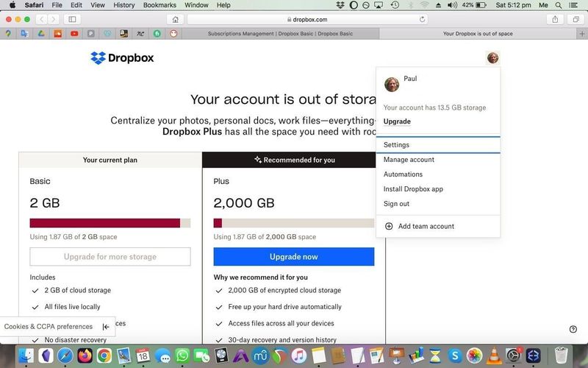
Task: Click the dropbox.com address field
Action: point(307,20)
